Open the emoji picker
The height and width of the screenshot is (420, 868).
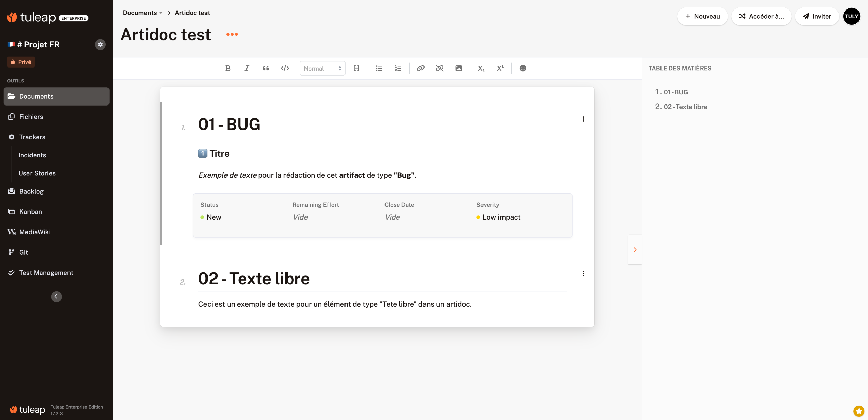pos(523,68)
